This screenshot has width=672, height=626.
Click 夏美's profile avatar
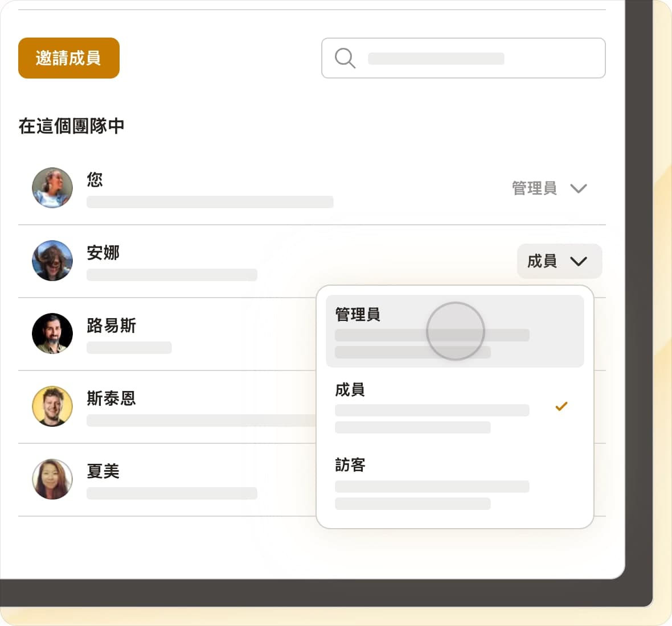[x=52, y=479]
